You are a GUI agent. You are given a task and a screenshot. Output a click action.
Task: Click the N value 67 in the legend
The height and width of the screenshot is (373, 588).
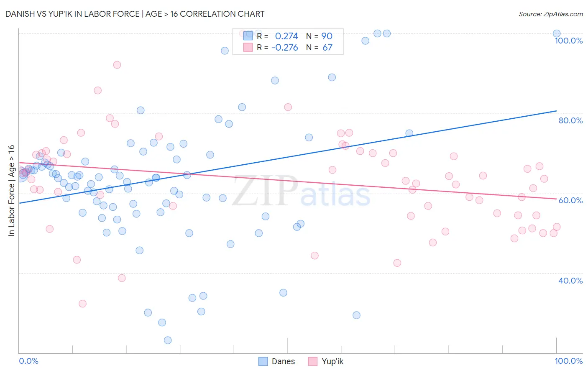tap(327, 47)
